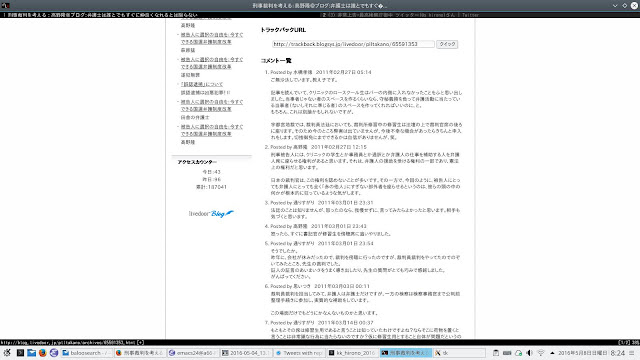
Task: Select comment 2 posted 2011年02月27日 12:15
Action: (x=318, y=147)
